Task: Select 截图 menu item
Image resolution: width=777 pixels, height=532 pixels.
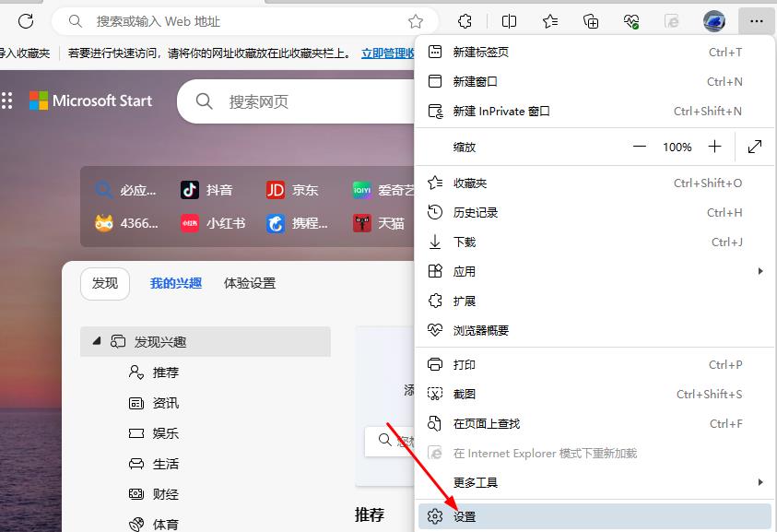Action: (595, 395)
